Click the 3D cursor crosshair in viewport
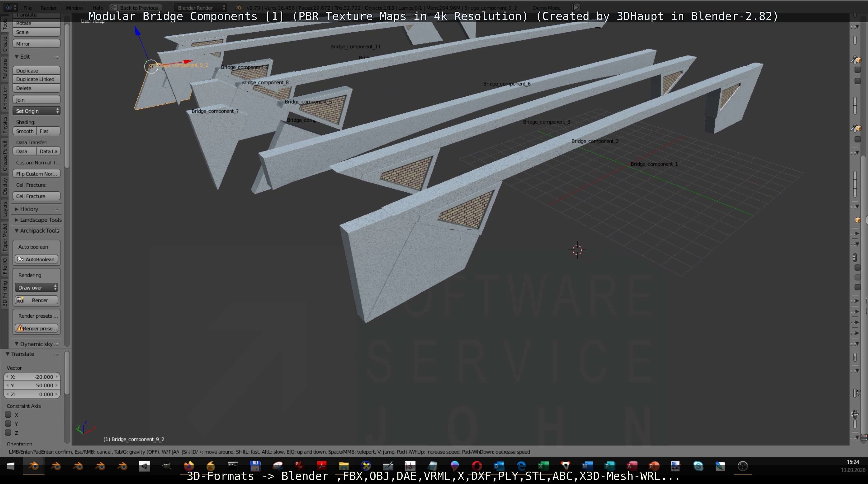Viewport: 868px width, 484px height. (577, 250)
